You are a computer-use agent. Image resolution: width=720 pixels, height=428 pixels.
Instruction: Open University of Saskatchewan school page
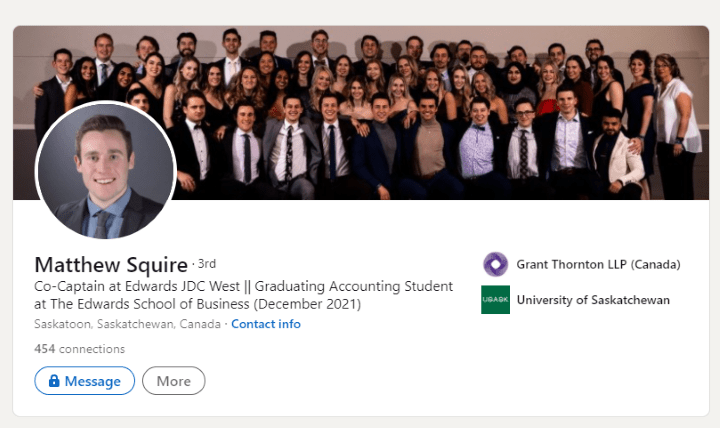(593, 300)
